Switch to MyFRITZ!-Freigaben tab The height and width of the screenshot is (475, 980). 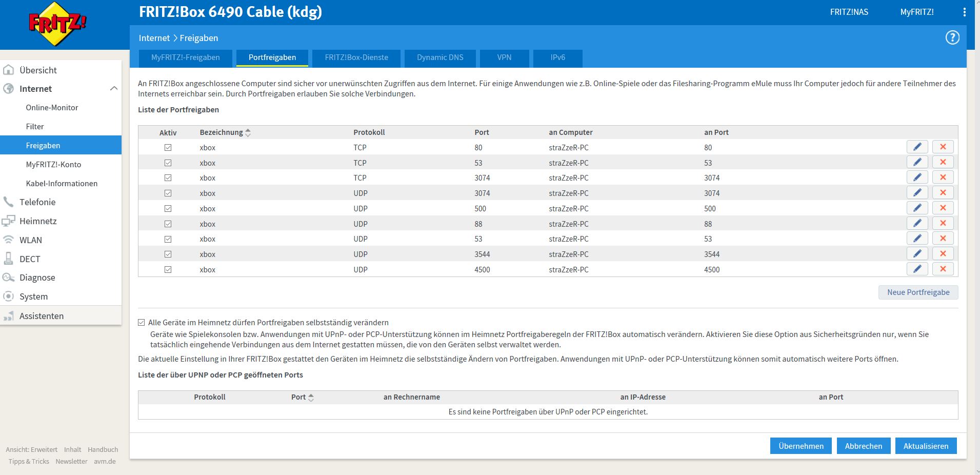tap(186, 57)
